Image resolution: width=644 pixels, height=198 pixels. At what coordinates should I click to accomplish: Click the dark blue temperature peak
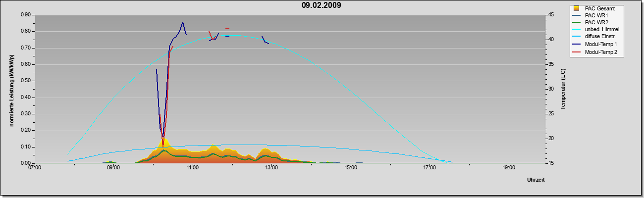coord(183,23)
